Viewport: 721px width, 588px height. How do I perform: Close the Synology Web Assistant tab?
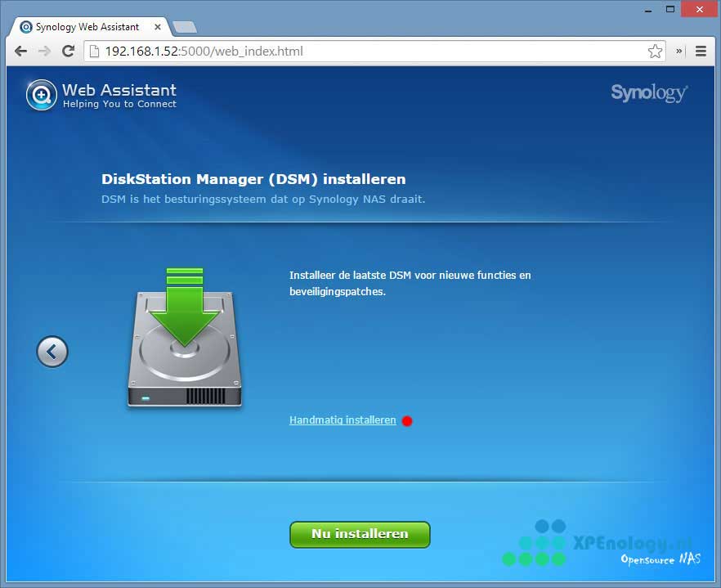pyautogui.click(x=159, y=27)
